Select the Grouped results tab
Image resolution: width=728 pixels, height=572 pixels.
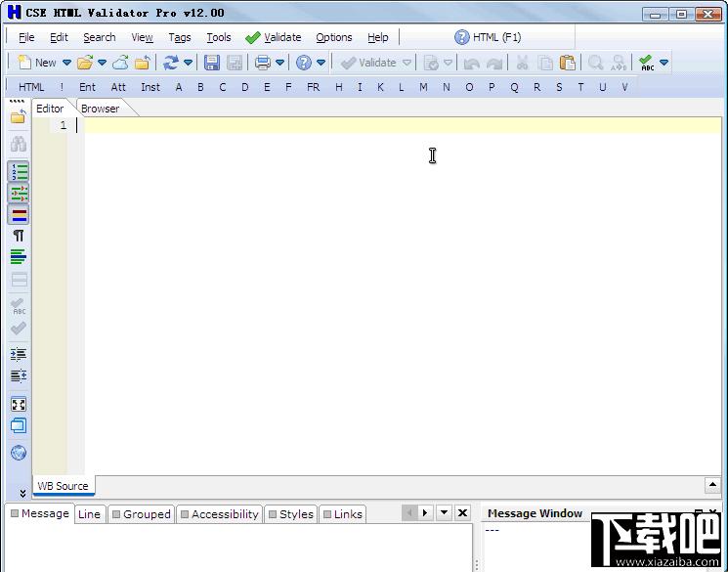coord(142,514)
